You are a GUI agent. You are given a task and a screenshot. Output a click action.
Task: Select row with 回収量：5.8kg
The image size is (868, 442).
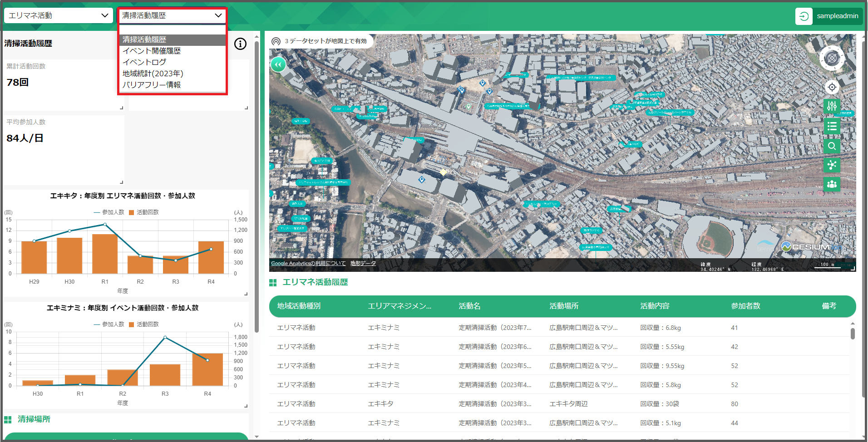tap(559, 385)
